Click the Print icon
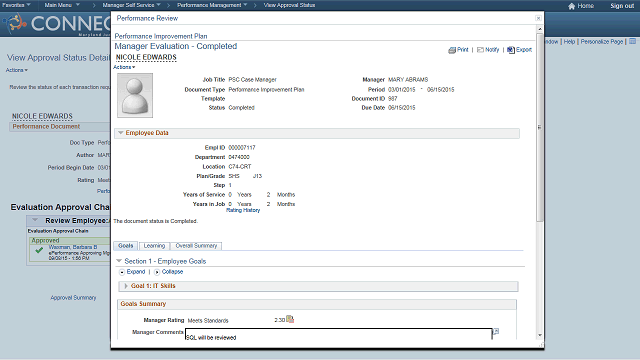640x360 pixels. click(452, 50)
